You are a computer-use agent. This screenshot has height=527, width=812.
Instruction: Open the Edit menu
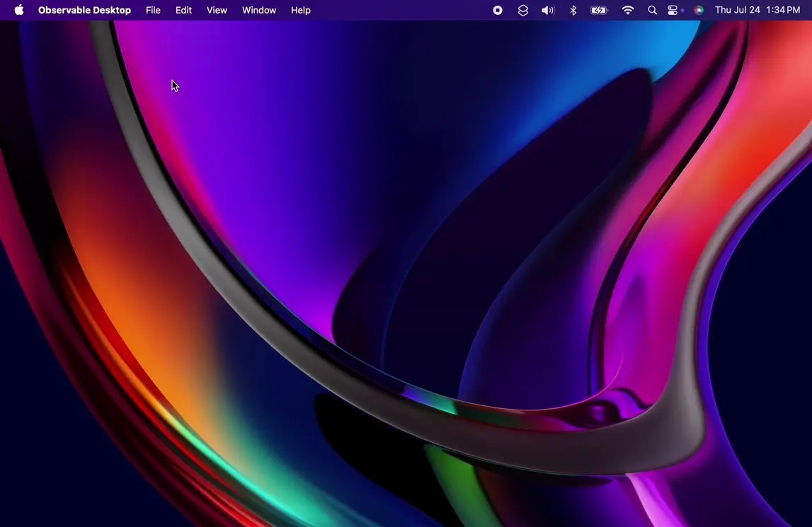point(183,10)
